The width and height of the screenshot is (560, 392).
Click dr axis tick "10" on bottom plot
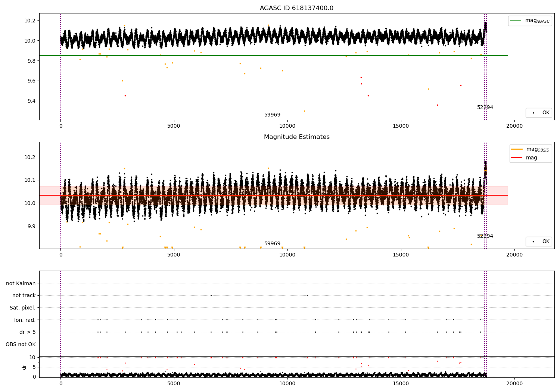coord(32,358)
